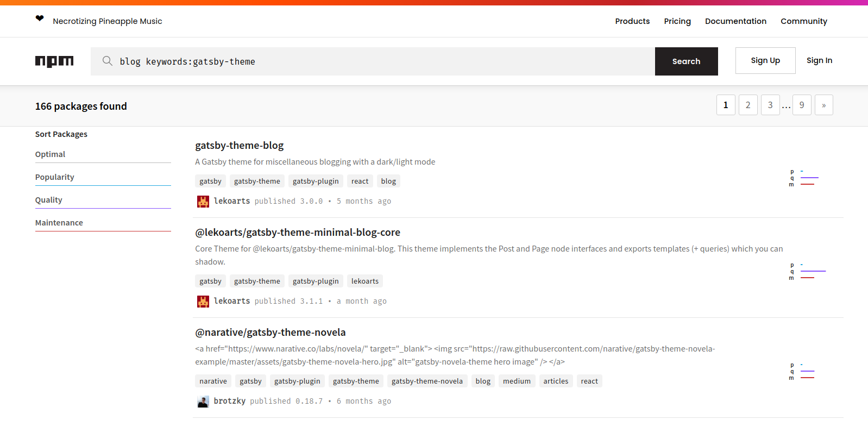Open Documentation from top nav
This screenshot has width=868, height=426.
tap(735, 21)
